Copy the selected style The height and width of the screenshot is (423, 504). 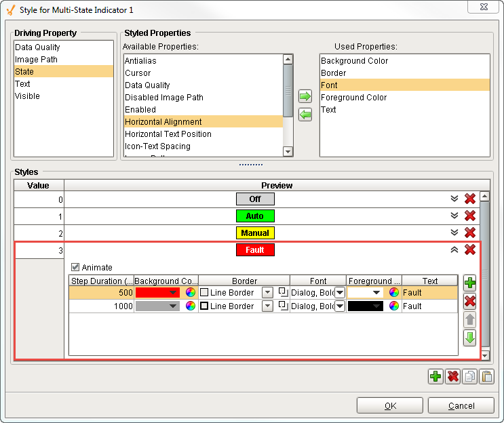[469, 376]
